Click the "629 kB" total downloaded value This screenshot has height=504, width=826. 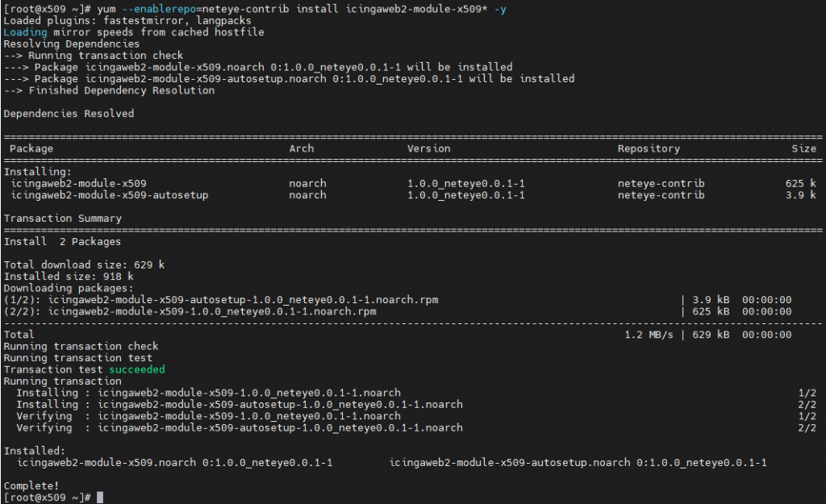tap(711, 335)
